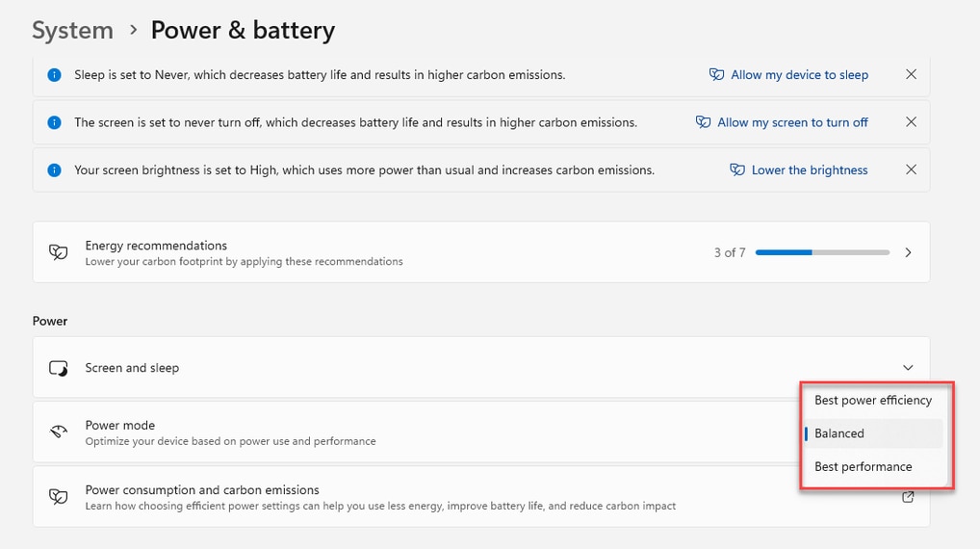Click the Energy recommendations progress bar
The width and height of the screenshot is (980, 549).
coord(822,252)
